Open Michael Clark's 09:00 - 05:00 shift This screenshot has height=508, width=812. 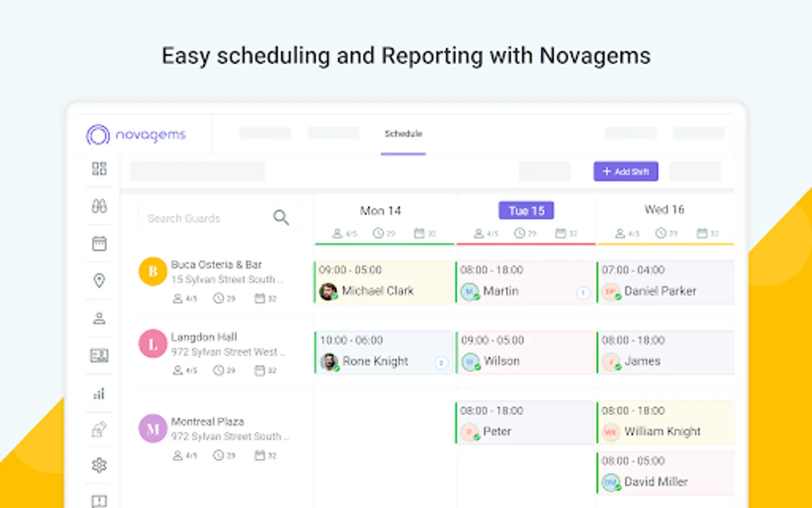click(x=384, y=282)
